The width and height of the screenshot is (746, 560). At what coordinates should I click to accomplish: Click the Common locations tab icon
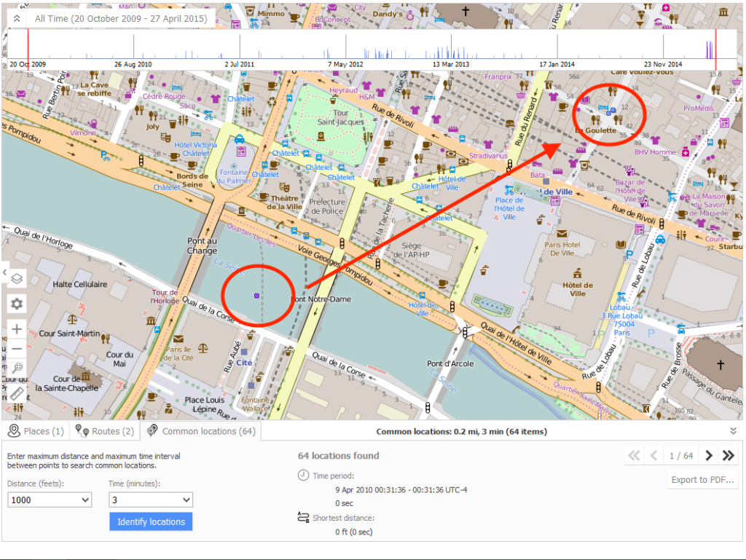pyautogui.click(x=152, y=430)
